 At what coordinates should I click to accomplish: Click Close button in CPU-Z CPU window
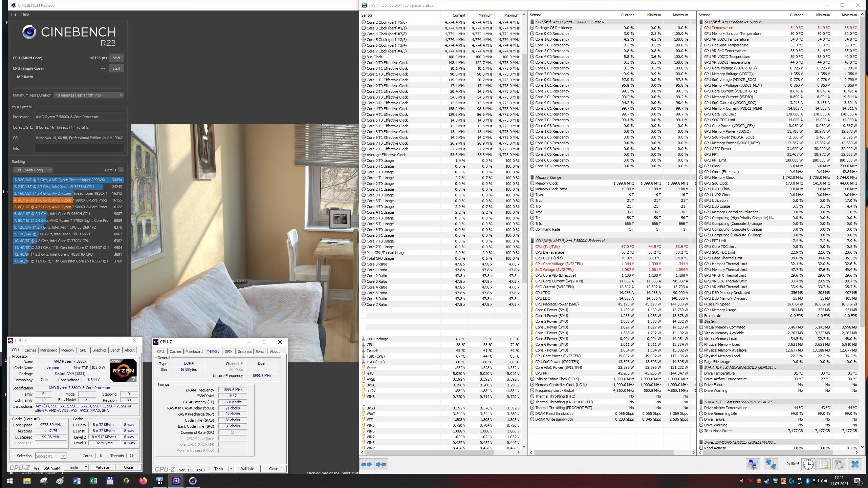pos(128,467)
